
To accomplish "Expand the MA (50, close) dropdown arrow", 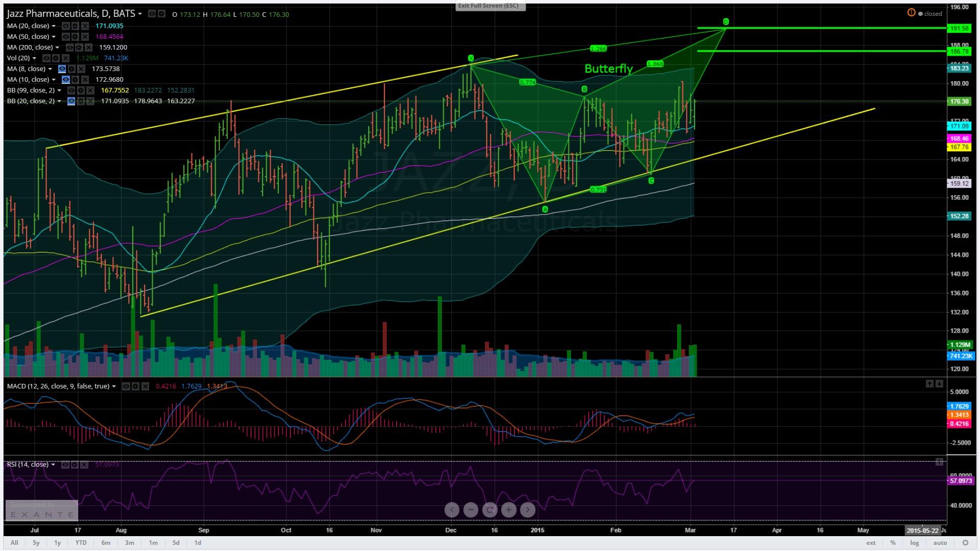I will 54,37.
